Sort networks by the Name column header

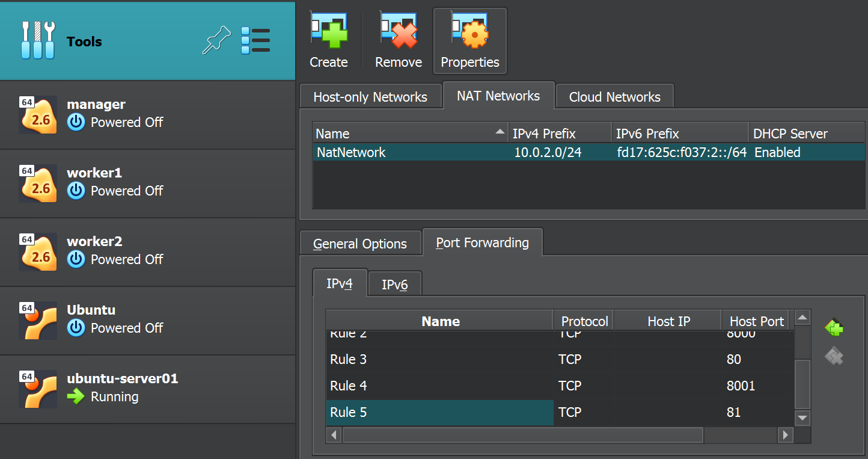pyautogui.click(x=409, y=134)
